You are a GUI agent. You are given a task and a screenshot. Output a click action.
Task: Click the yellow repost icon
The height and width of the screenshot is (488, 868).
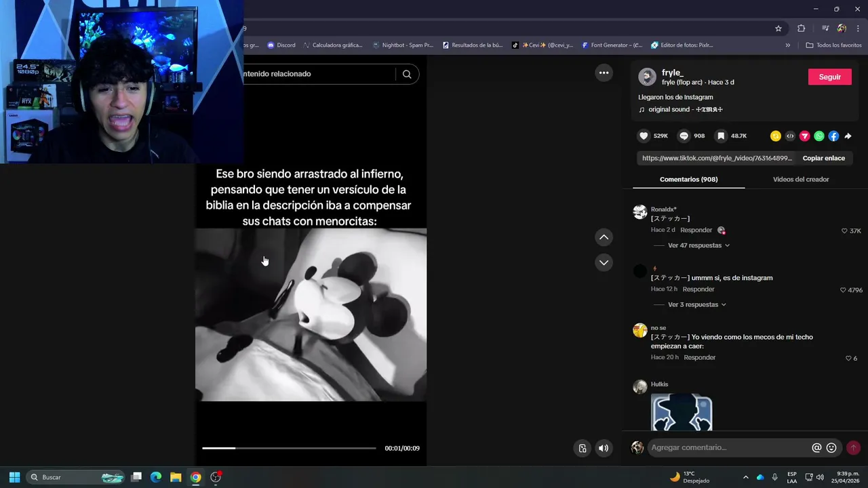(776, 136)
